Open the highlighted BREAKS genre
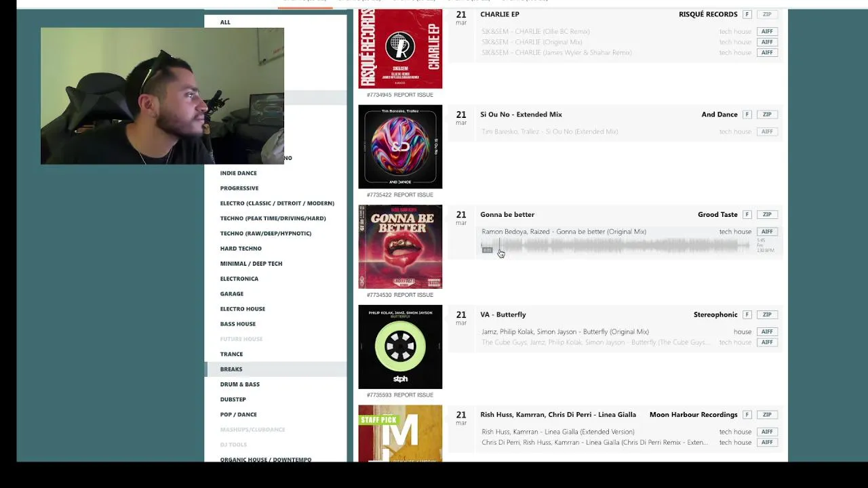This screenshot has height=488, width=868. pyautogui.click(x=231, y=369)
